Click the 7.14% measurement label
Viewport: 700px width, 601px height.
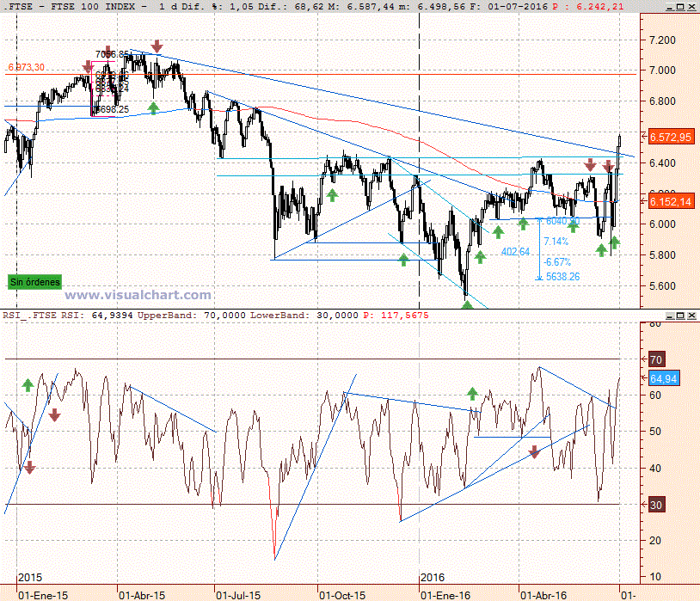tap(556, 242)
